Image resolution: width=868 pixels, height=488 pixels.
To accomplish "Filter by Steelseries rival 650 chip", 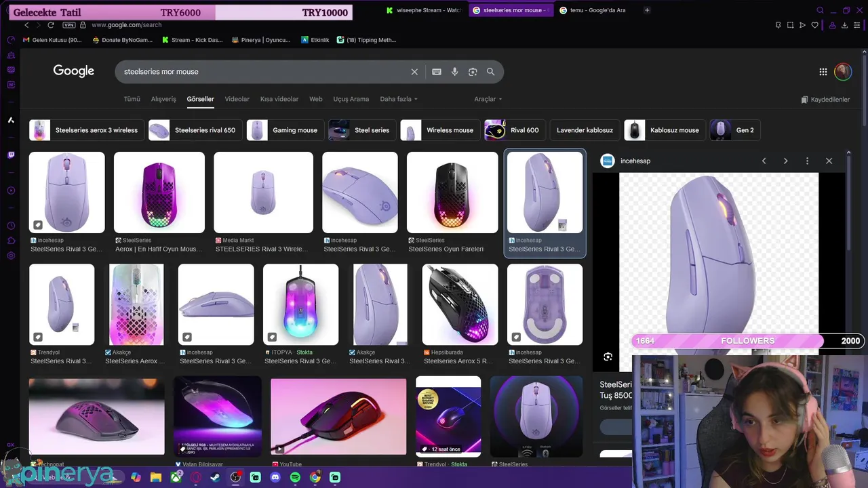I will pyautogui.click(x=195, y=130).
